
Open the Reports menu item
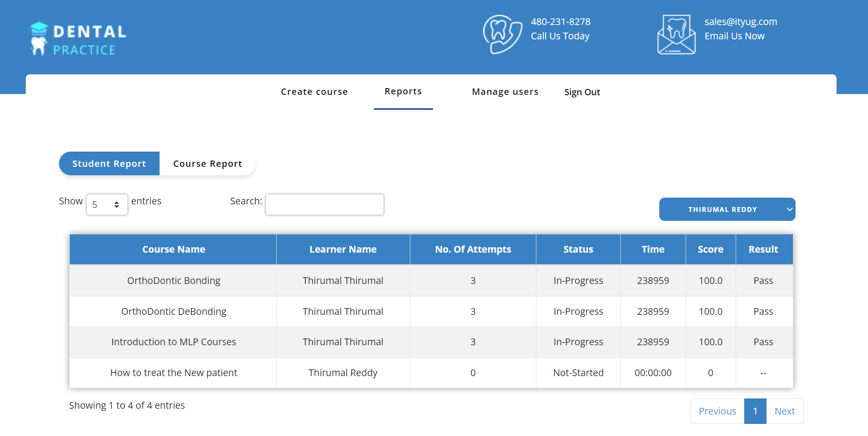point(403,91)
